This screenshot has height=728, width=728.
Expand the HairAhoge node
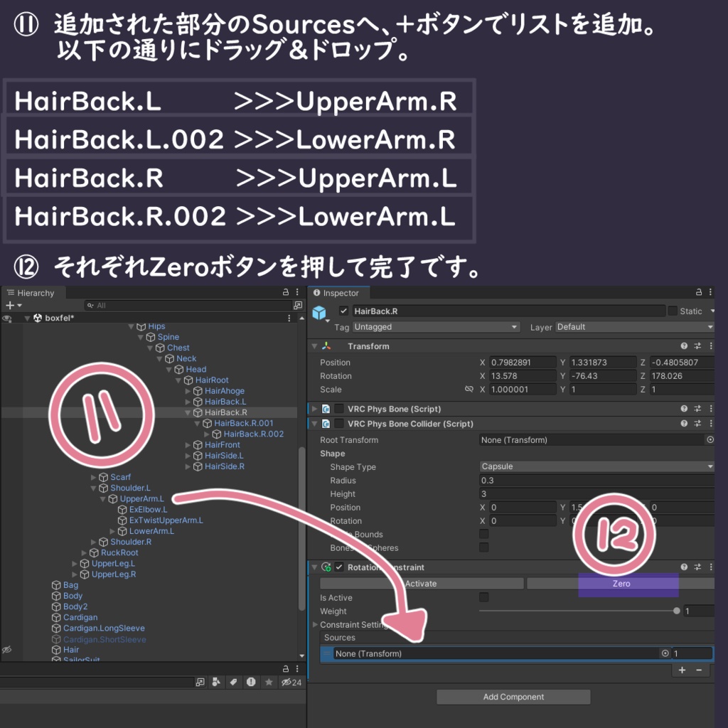point(188,391)
